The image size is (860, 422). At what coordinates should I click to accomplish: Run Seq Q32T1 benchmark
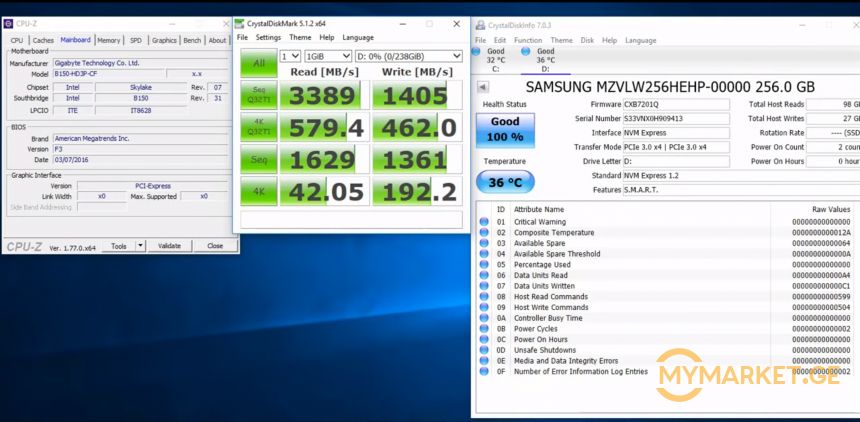click(258, 95)
